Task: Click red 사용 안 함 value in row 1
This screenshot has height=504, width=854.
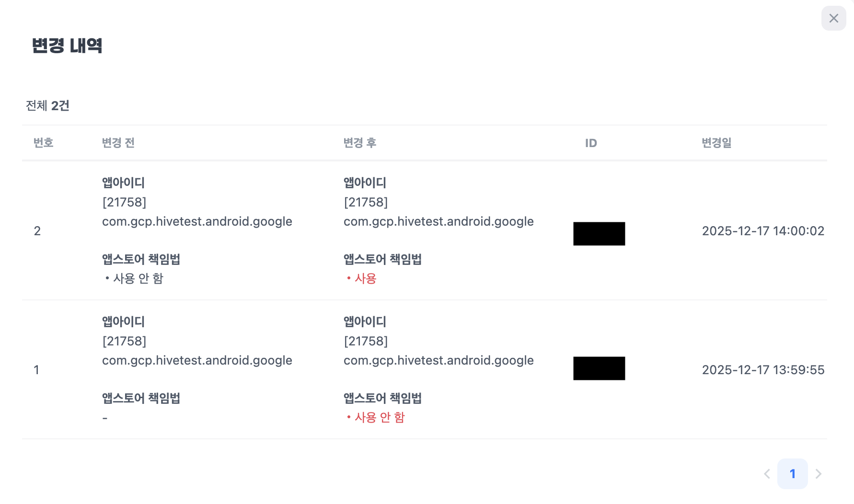Action: tap(379, 417)
